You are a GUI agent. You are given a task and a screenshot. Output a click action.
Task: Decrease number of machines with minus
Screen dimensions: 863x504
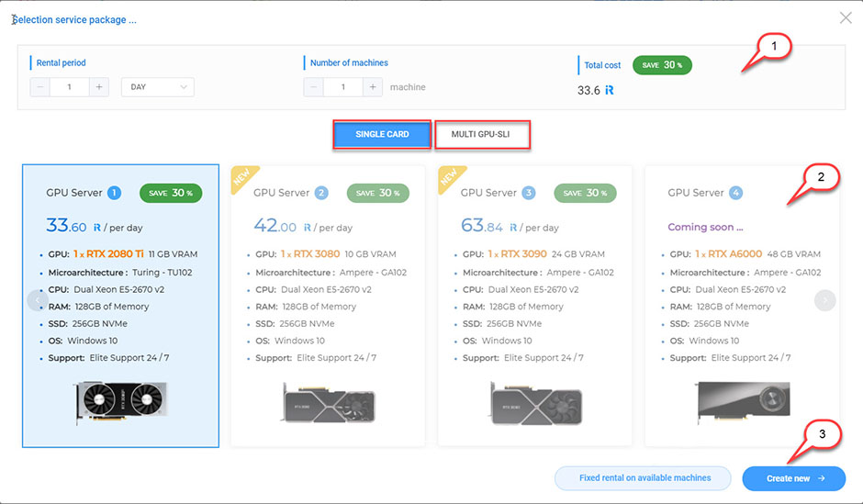pos(314,87)
